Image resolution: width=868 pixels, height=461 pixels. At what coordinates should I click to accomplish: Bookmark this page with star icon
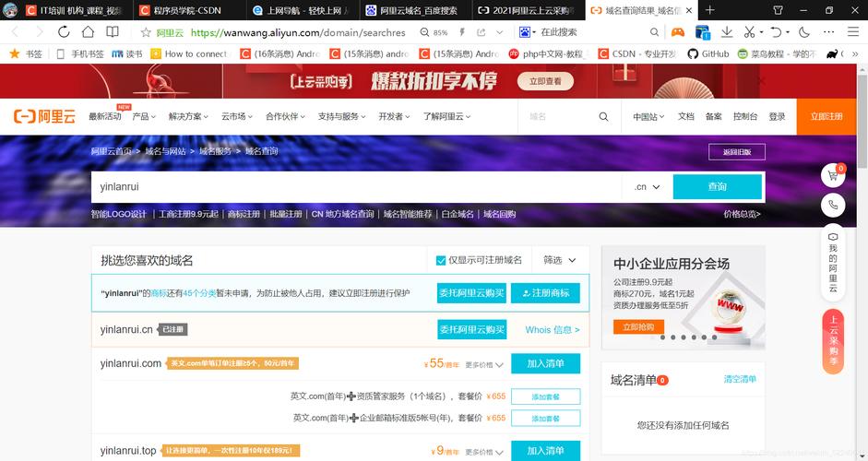click(x=146, y=32)
